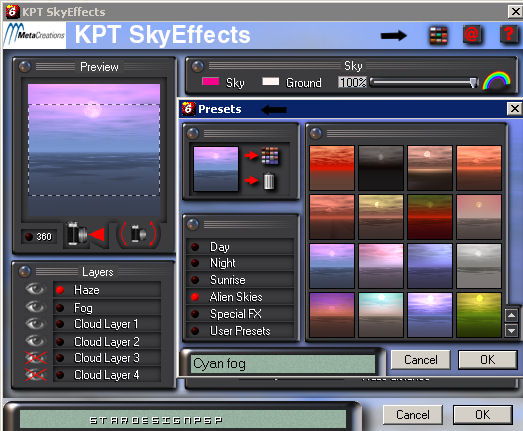This screenshot has height=431, width=523.
Task: Click OK in KPT SkyEffects main window
Action: click(x=483, y=415)
